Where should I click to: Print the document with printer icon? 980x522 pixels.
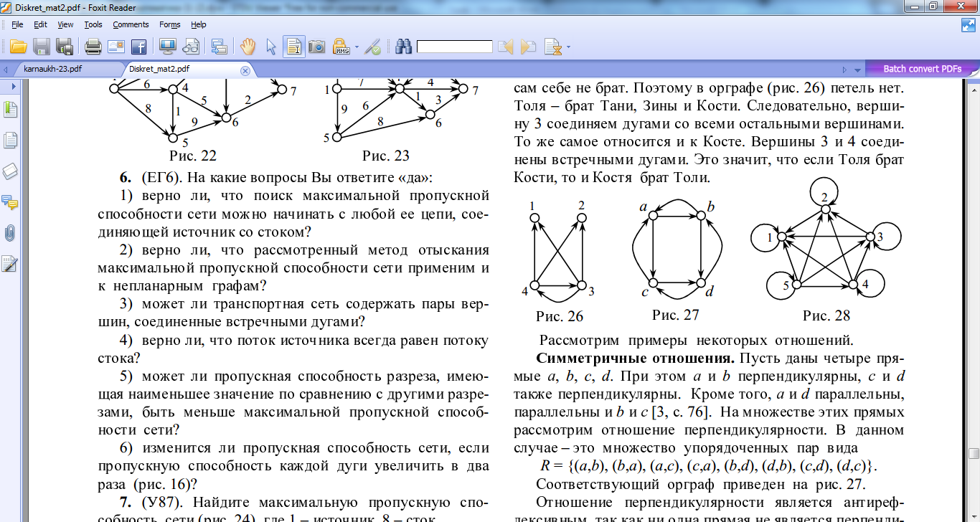(93, 47)
